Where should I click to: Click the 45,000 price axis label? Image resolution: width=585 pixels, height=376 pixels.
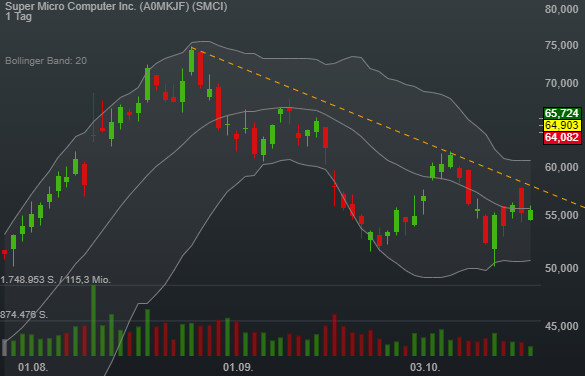(x=561, y=326)
